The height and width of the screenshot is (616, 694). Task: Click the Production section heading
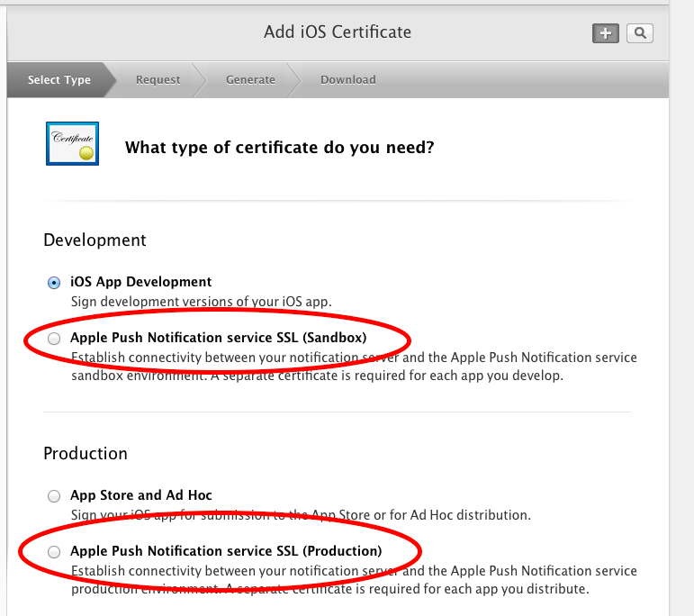(86, 453)
